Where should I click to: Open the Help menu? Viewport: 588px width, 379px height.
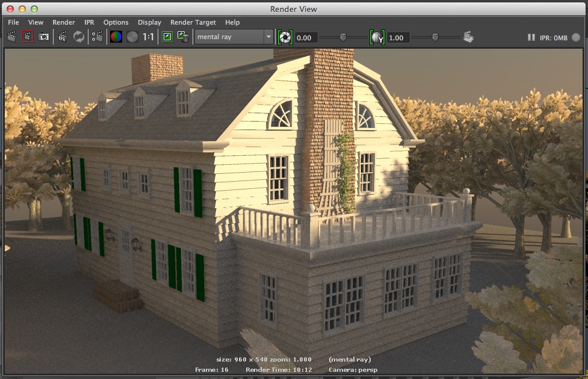click(232, 22)
